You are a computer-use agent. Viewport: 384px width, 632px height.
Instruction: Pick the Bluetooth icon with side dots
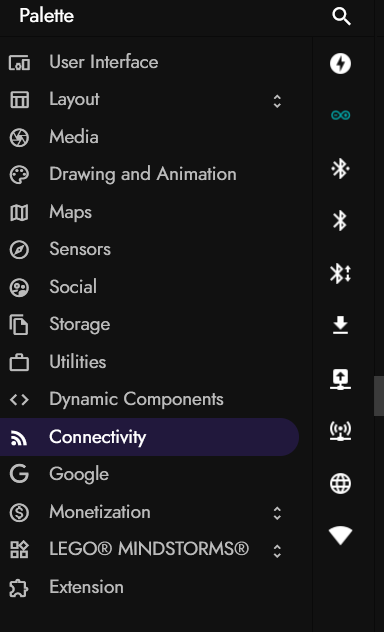[340, 168]
